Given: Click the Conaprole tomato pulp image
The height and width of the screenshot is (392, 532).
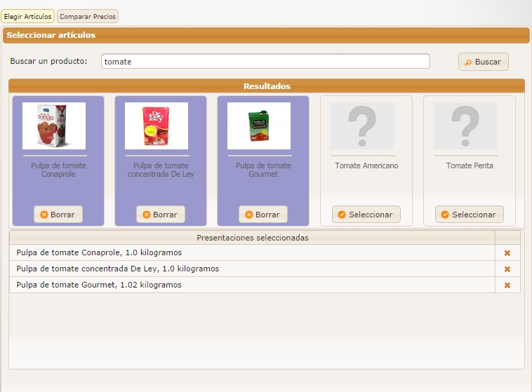Looking at the screenshot, I should pos(54,126).
